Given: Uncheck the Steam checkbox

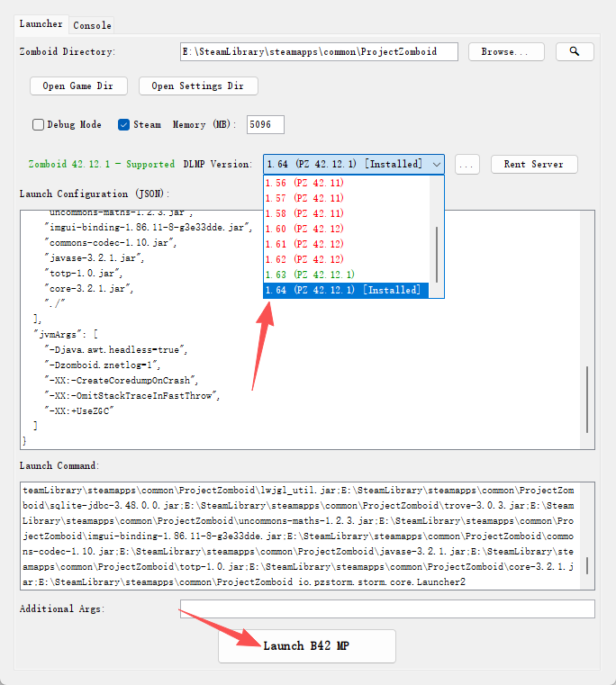Looking at the screenshot, I should pyautogui.click(x=124, y=124).
